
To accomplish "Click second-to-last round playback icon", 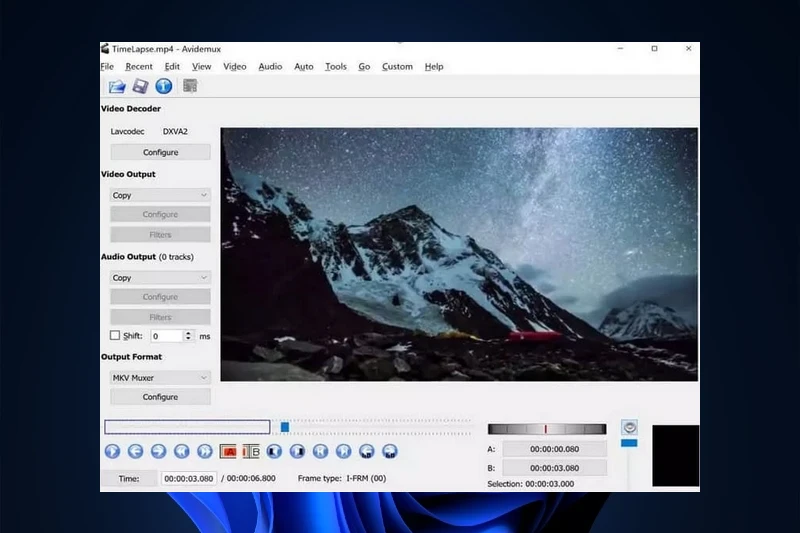I will 367,451.
